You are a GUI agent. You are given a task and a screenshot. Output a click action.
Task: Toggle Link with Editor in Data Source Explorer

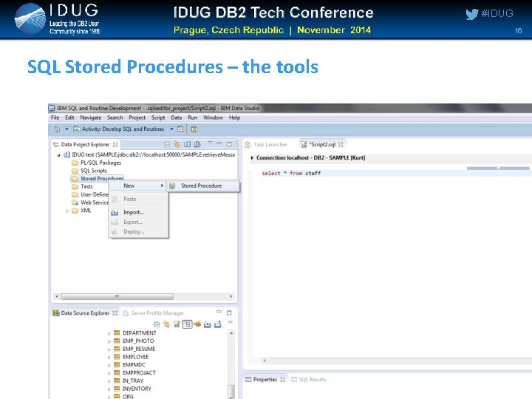click(166, 324)
